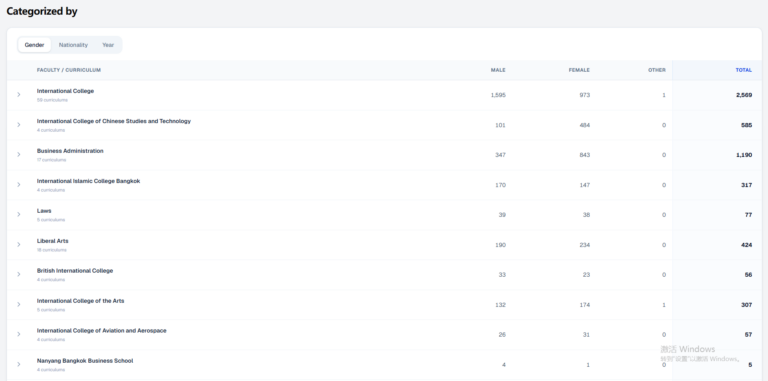Click male count 132

[501, 305]
